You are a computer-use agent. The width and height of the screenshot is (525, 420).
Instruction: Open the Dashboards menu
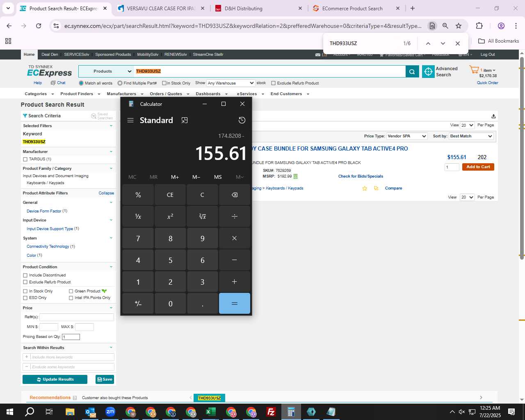(211, 94)
